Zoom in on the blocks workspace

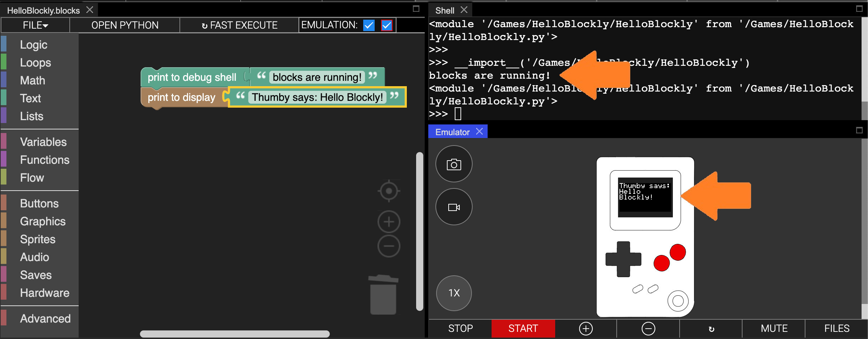[389, 222]
